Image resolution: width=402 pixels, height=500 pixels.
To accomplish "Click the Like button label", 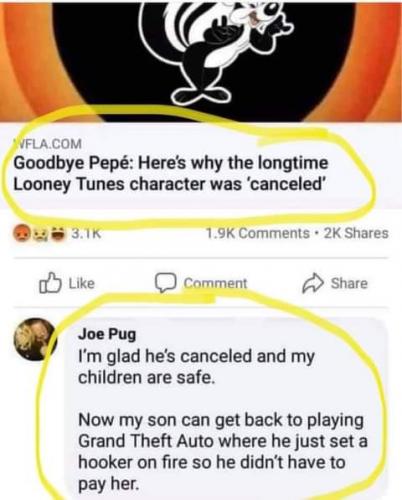I will 82,283.
